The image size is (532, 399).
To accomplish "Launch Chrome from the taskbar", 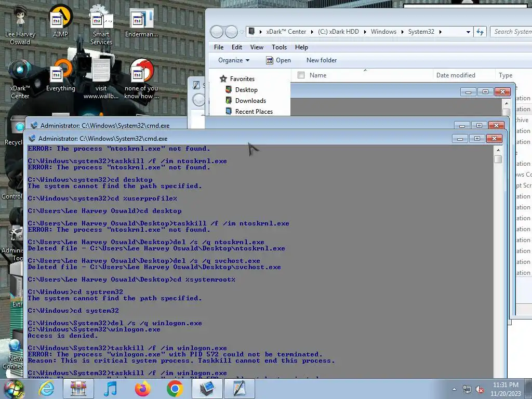I will point(175,389).
